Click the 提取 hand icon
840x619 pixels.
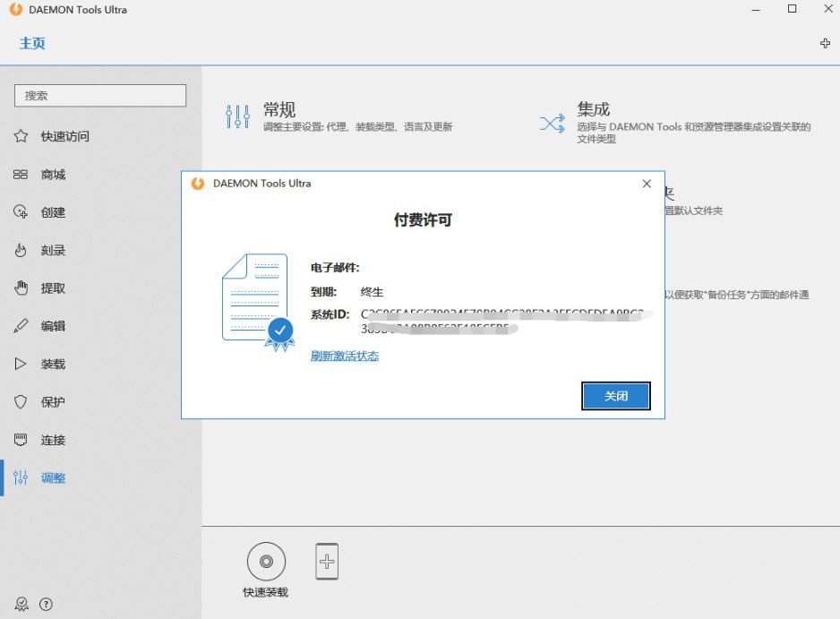click(21, 288)
